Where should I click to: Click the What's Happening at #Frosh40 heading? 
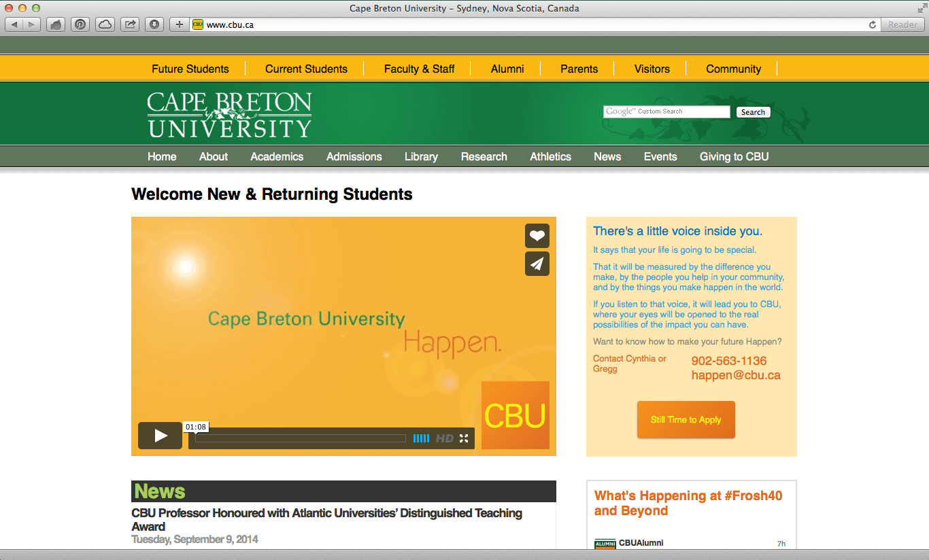[x=688, y=504]
